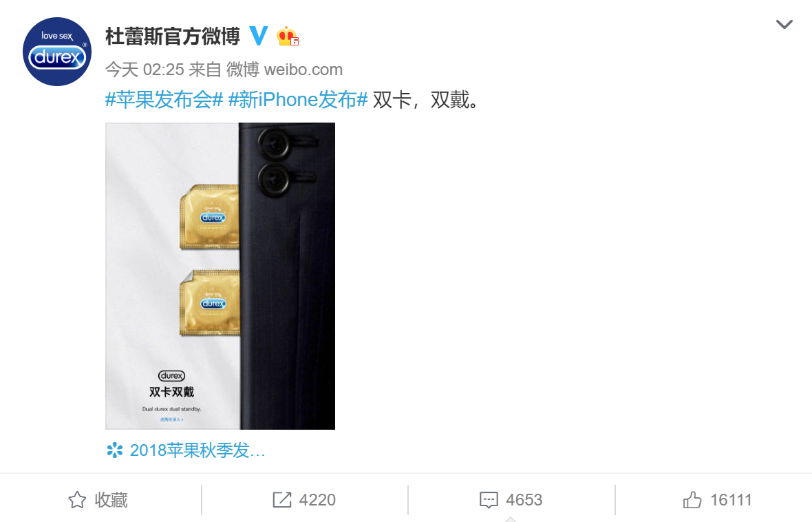Click the thumbs-up like icon

(x=692, y=500)
